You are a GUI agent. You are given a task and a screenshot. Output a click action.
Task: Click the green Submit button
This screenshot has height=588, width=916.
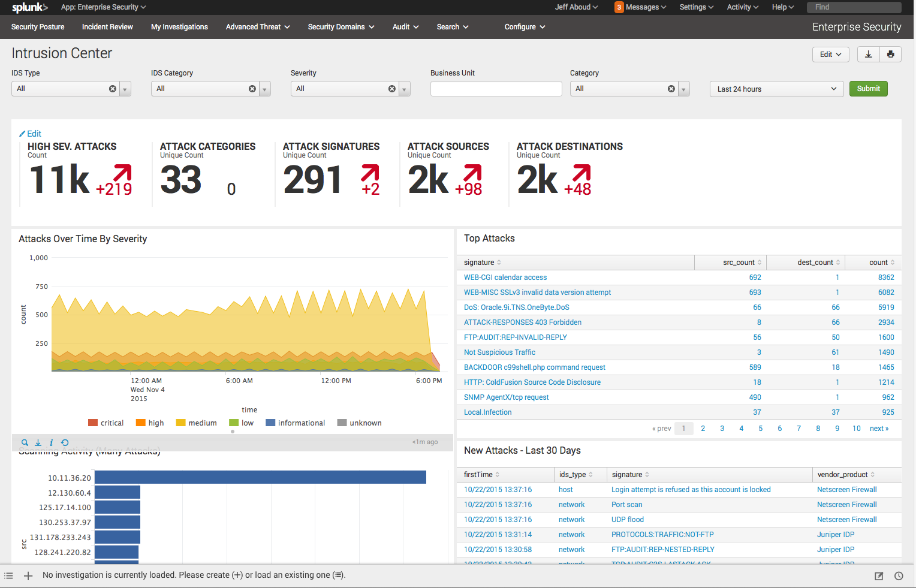pyautogui.click(x=869, y=89)
